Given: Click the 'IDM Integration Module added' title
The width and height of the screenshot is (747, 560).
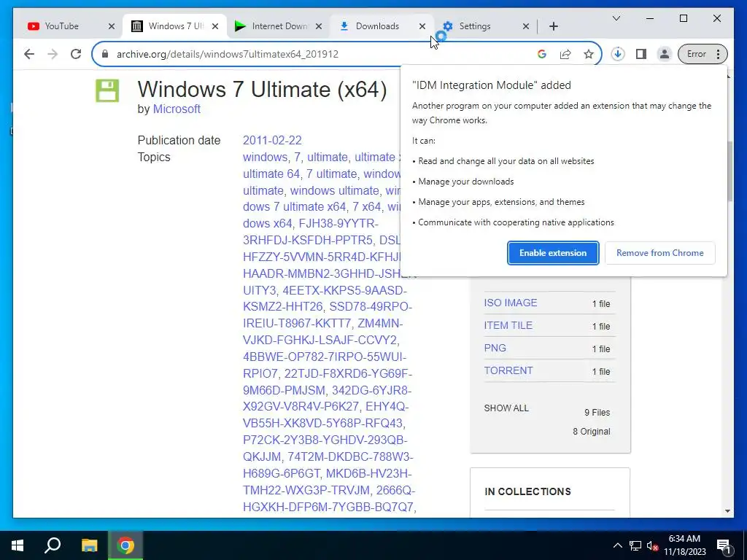Looking at the screenshot, I should pyautogui.click(x=491, y=85).
